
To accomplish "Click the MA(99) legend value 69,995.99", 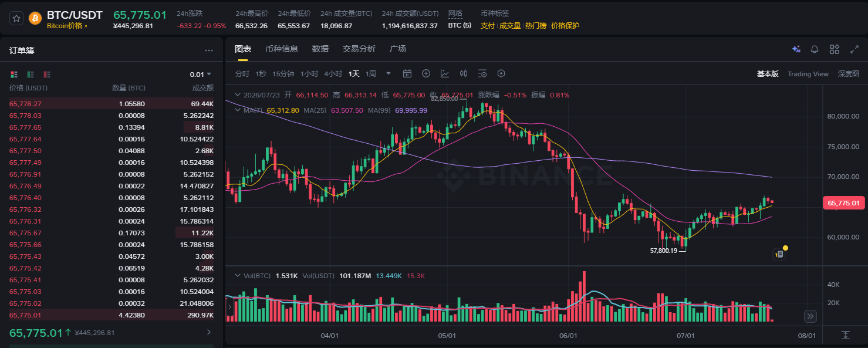I will pos(411,110).
